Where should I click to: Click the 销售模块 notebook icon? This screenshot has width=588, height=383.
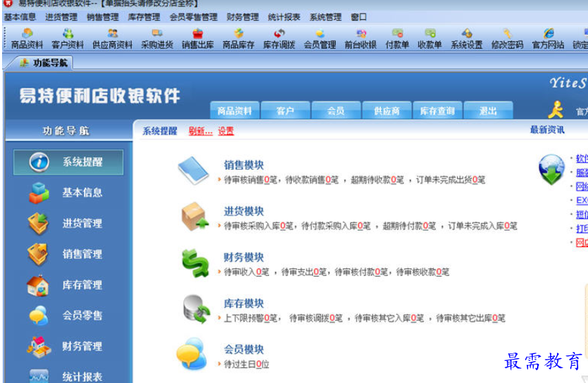pos(193,170)
